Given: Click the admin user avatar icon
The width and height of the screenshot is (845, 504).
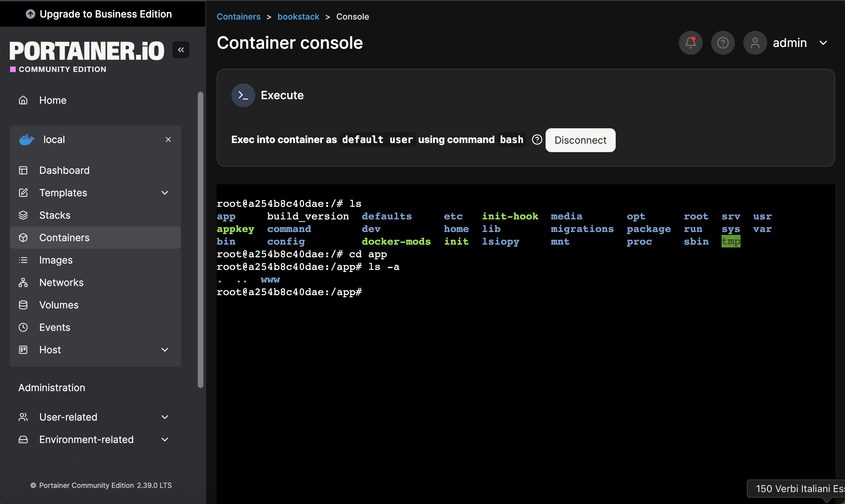Looking at the screenshot, I should [x=755, y=43].
